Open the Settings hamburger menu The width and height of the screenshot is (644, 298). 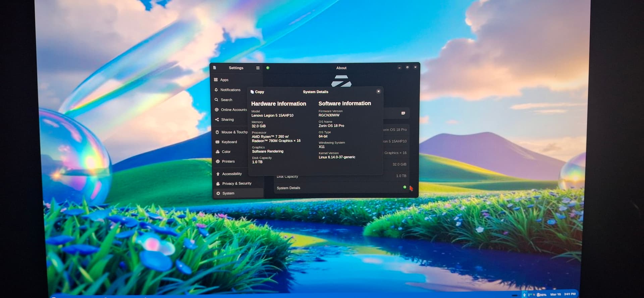(258, 68)
